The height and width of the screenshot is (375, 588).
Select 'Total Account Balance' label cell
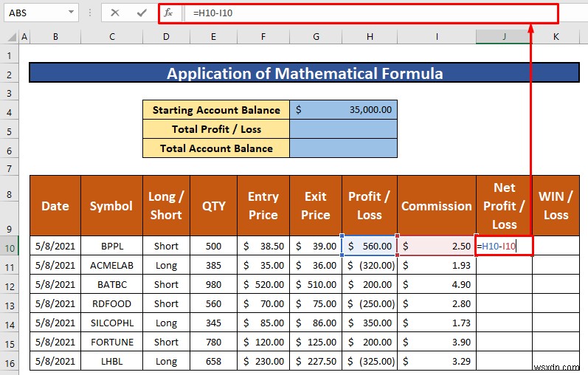(216, 148)
